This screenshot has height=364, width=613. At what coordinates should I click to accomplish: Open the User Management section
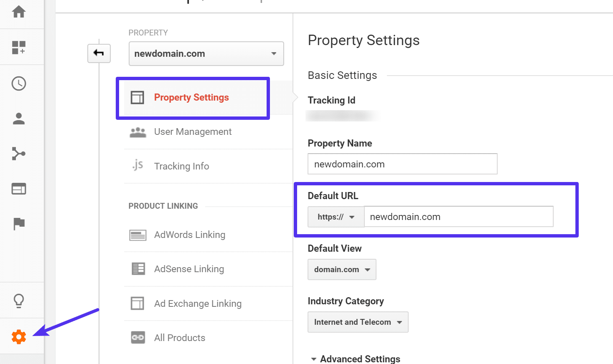[x=193, y=131]
